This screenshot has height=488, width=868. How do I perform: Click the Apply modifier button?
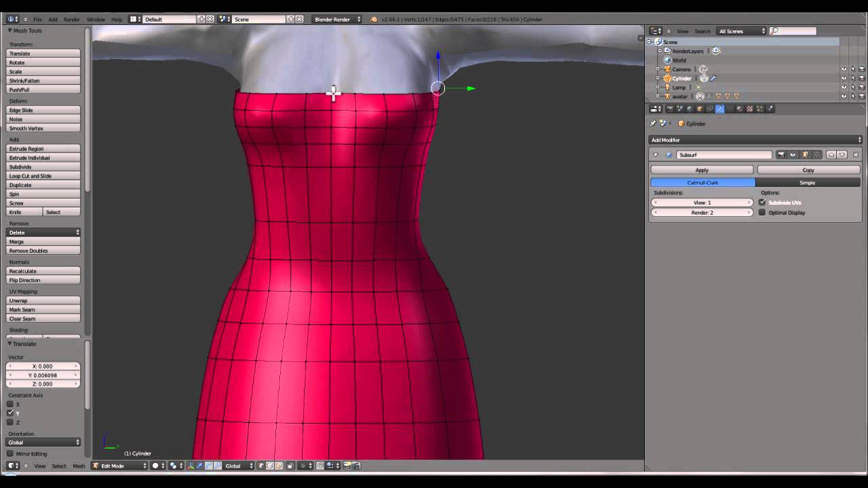click(702, 170)
